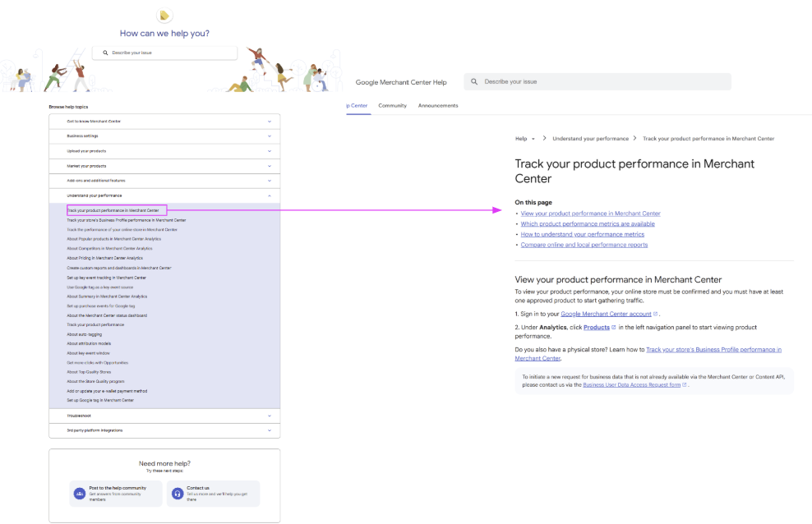Open About Pricing in Merchant Center Analytics
The width and height of the screenshot is (812, 524).
(104, 258)
